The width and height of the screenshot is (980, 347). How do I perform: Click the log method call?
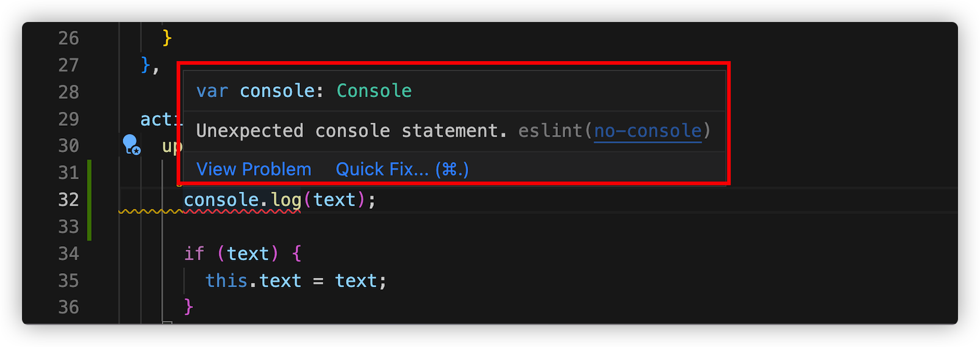click(x=286, y=200)
